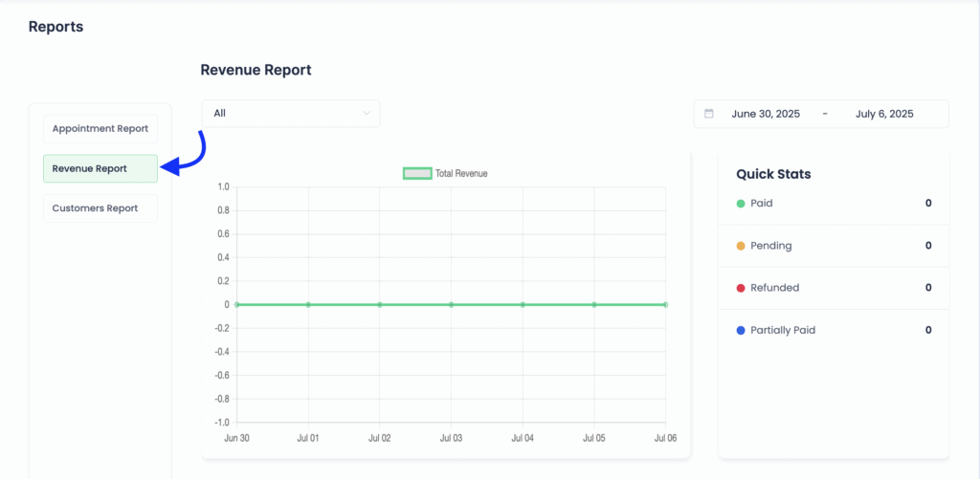The image size is (980, 479).
Task: Click the Total Revenue legend label
Action: coord(461,173)
